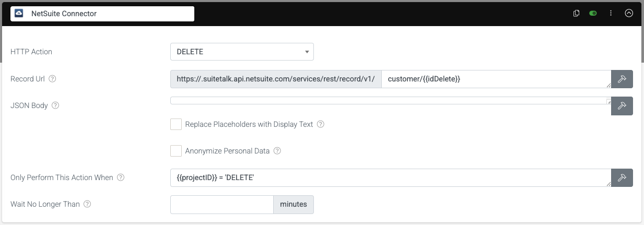
Task: Click help icon beside Replace Placeholders option
Action: 321,125
